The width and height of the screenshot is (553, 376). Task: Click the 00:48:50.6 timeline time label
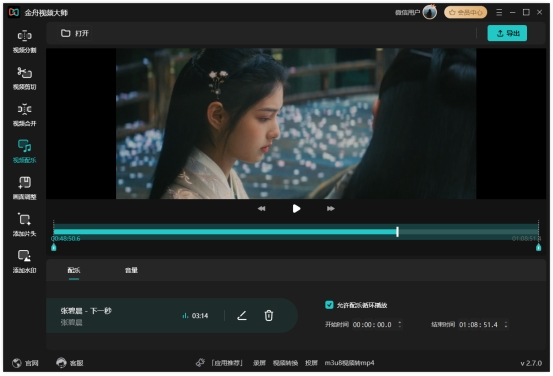(x=66, y=239)
